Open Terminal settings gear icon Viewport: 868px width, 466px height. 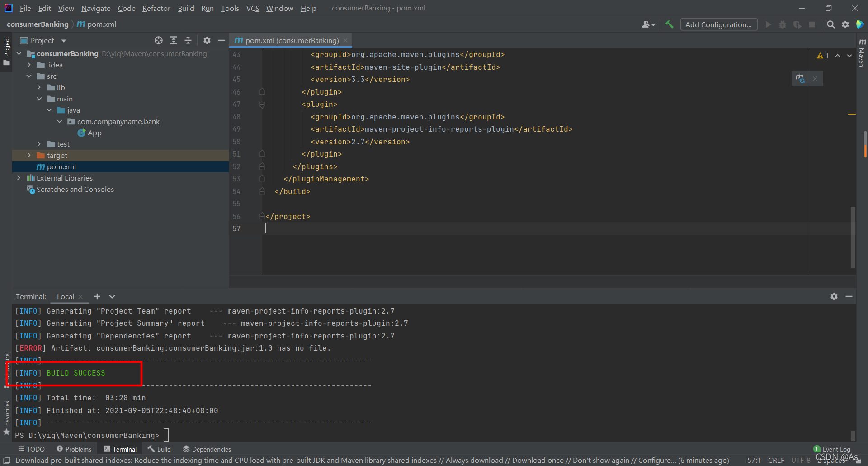[834, 296]
